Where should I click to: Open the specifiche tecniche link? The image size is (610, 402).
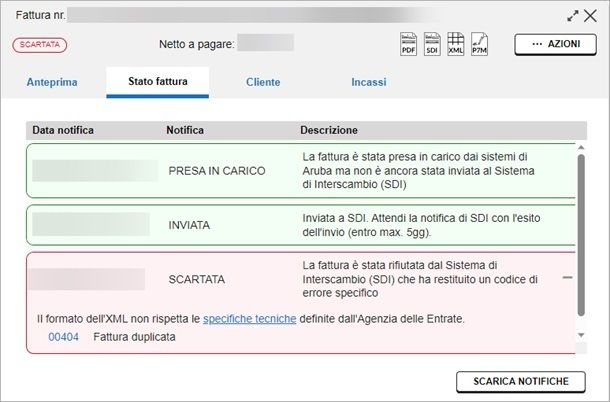(250, 319)
